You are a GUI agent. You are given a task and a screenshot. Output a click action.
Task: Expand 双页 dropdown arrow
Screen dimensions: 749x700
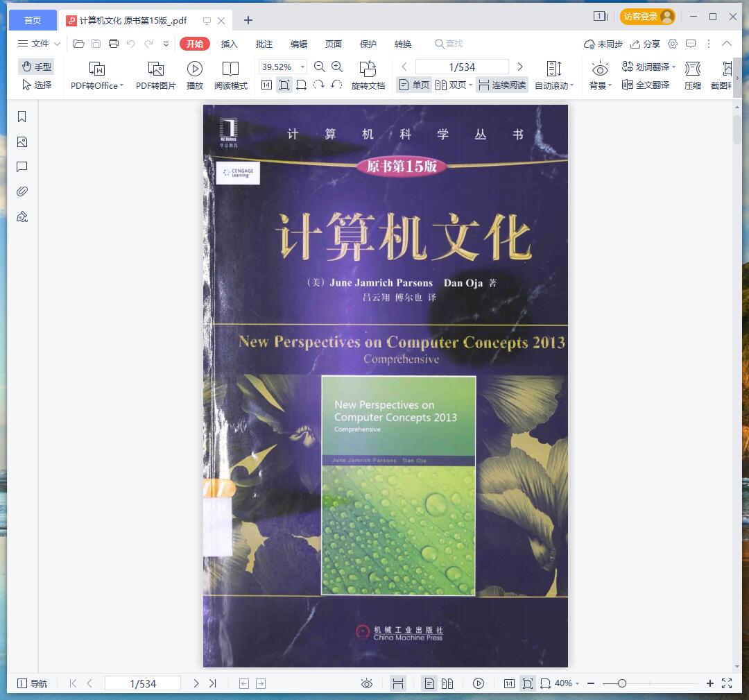[470, 85]
